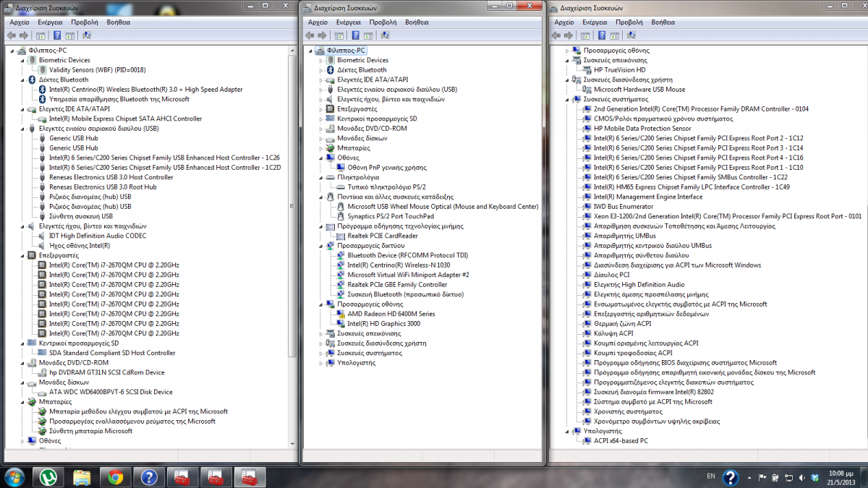The width and height of the screenshot is (868, 488).
Task: Click the hp DVDRAM GT31N drive icon
Action: (43, 372)
